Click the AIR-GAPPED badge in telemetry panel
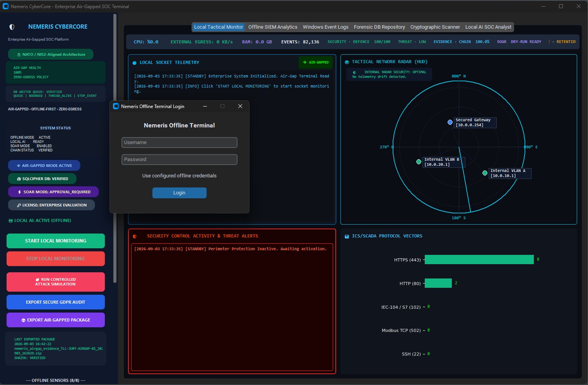 coord(316,62)
